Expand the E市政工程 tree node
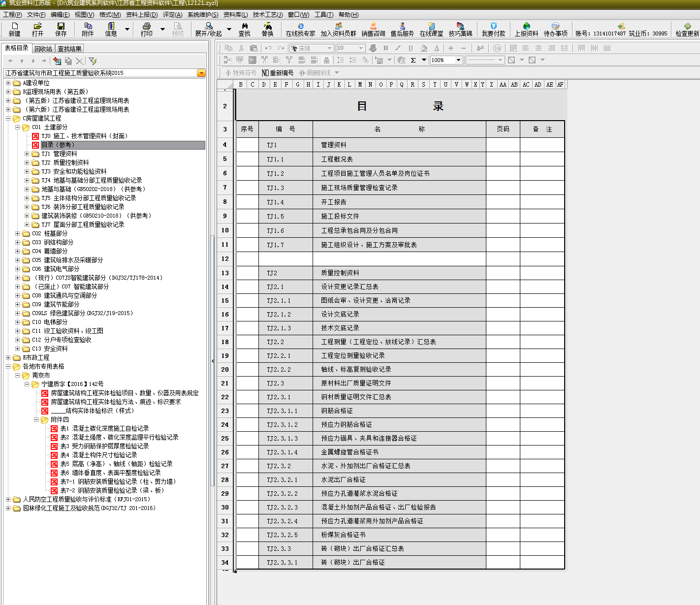The image size is (700, 605). point(8,357)
